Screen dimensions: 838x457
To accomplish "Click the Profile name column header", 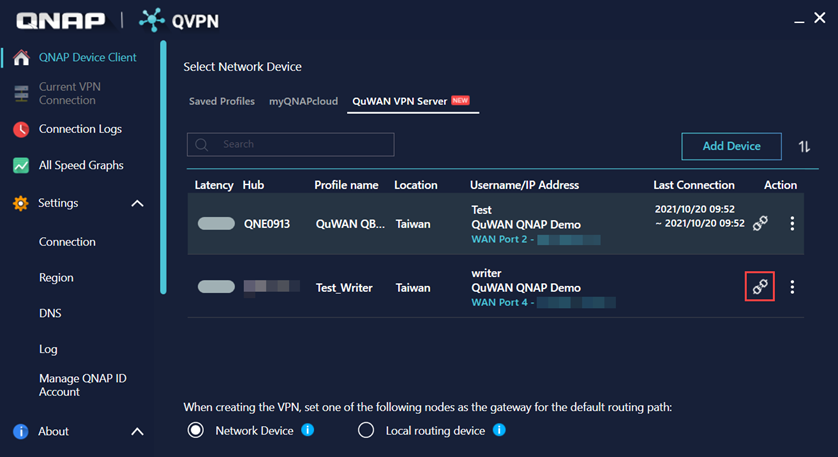I will tap(346, 185).
